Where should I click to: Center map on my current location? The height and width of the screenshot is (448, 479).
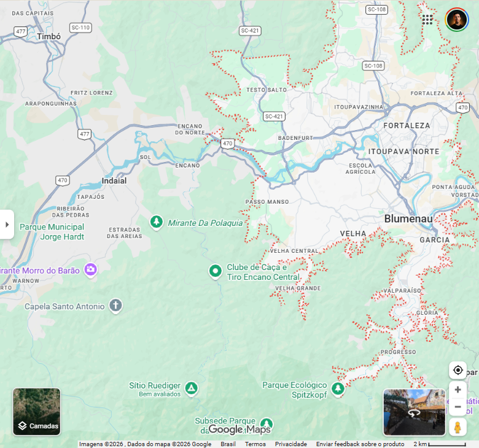458,370
